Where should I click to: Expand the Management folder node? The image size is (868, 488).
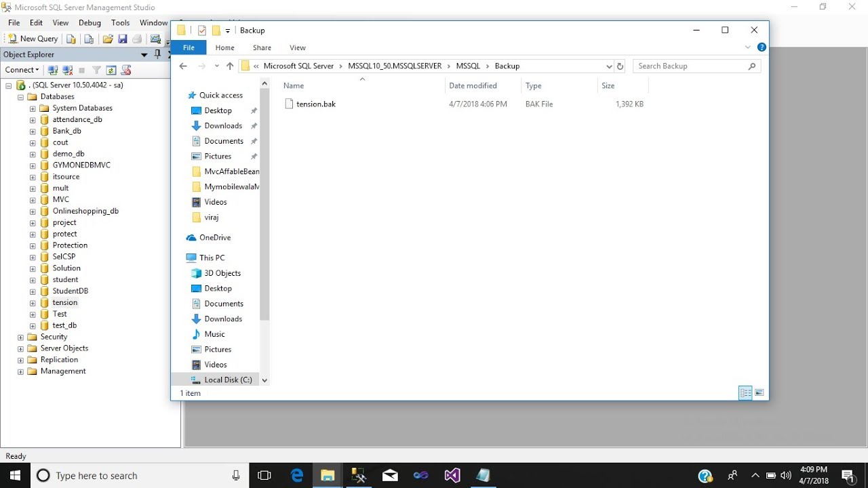(x=20, y=371)
